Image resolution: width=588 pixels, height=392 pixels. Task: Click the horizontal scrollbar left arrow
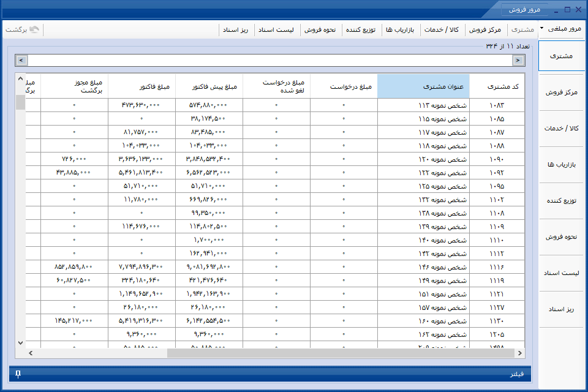tap(31, 353)
